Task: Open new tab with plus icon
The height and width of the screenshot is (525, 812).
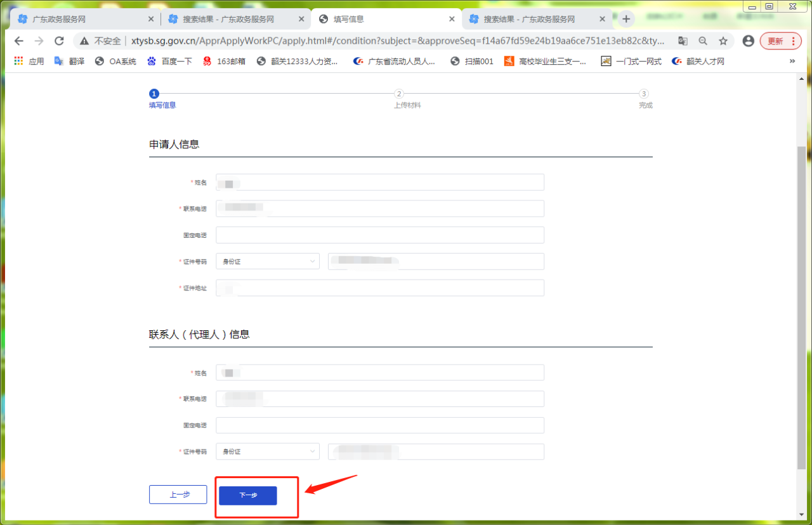Action: pyautogui.click(x=626, y=19)
